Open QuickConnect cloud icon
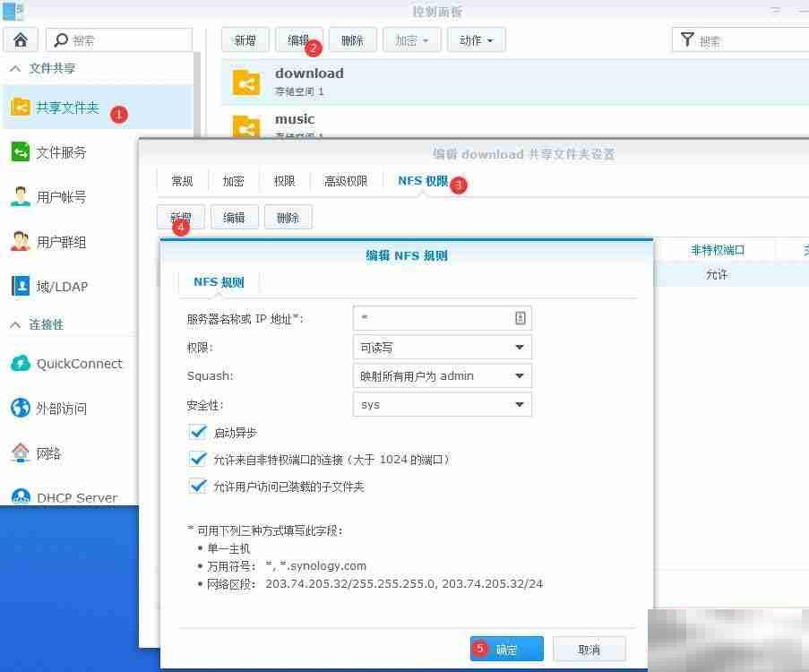The width and height of the screenshot is (809, 672). (x=20, y=364)
